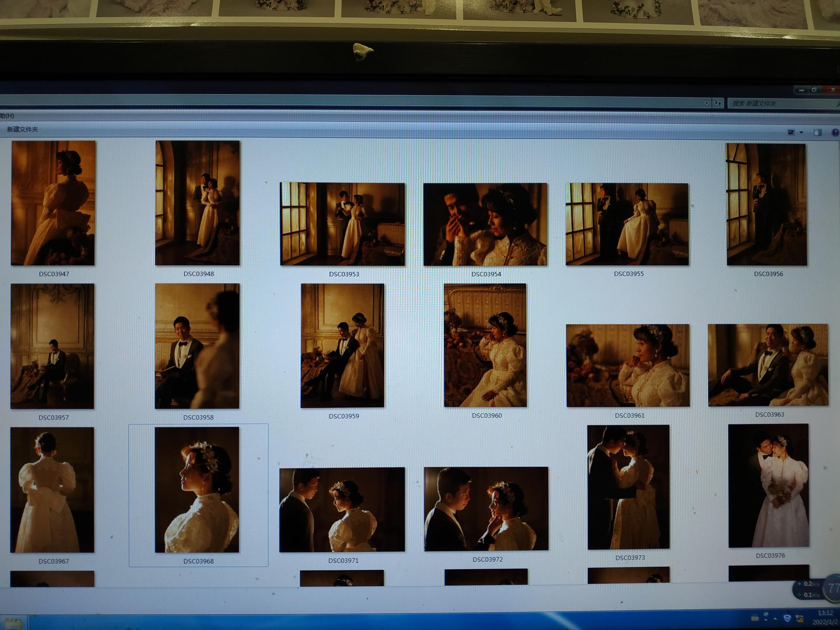The image size is (840, 630).
Task: Open Explorer help question mark icon
Action: point(835,133)
